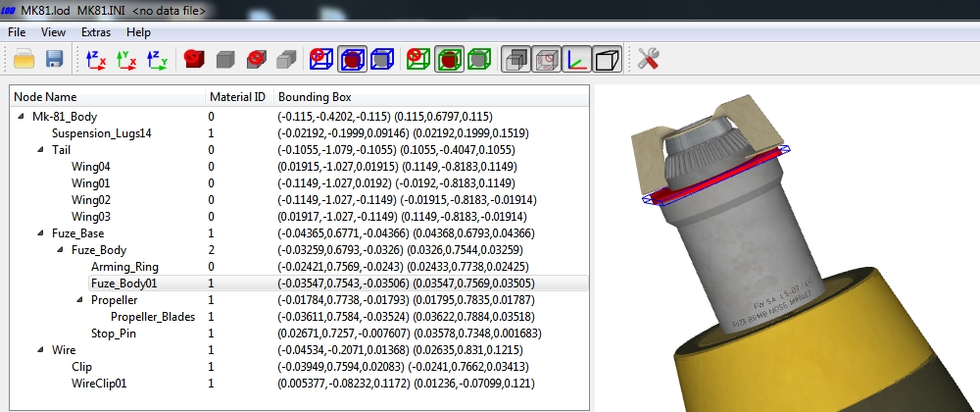Screen dimensions: 980x412
Task: Select the ZY axis view icon
Action: click(x=157, y=60)
